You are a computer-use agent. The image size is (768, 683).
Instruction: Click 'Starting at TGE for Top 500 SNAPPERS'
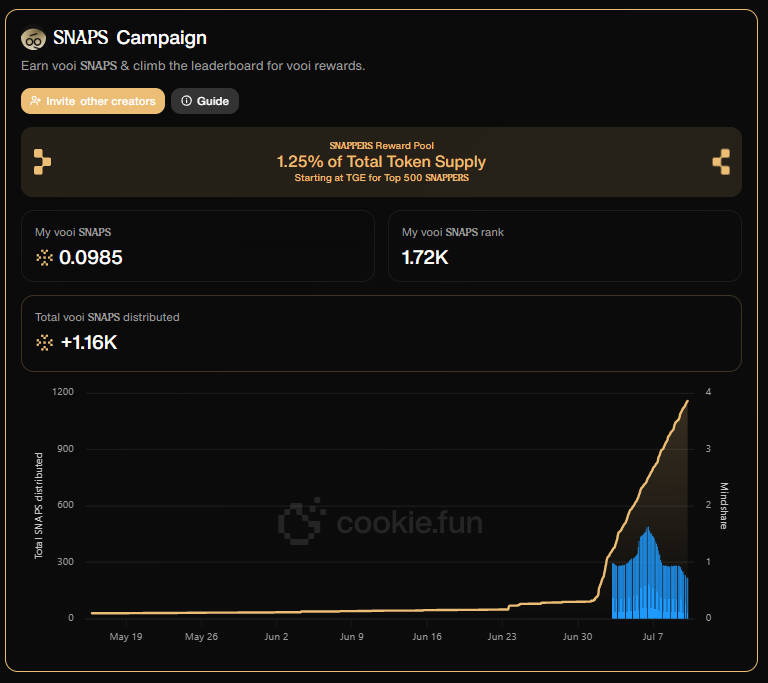(382, 177)
